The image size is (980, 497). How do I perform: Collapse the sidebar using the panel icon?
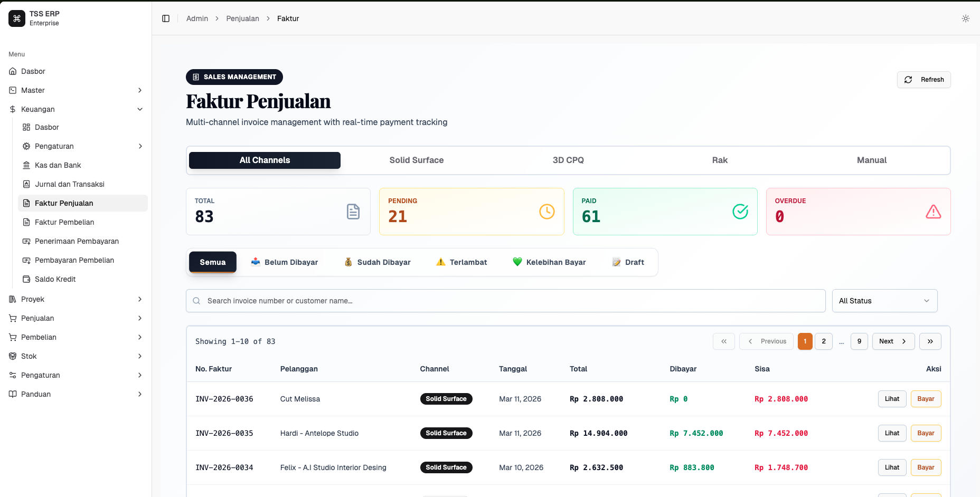pos(166,18)
